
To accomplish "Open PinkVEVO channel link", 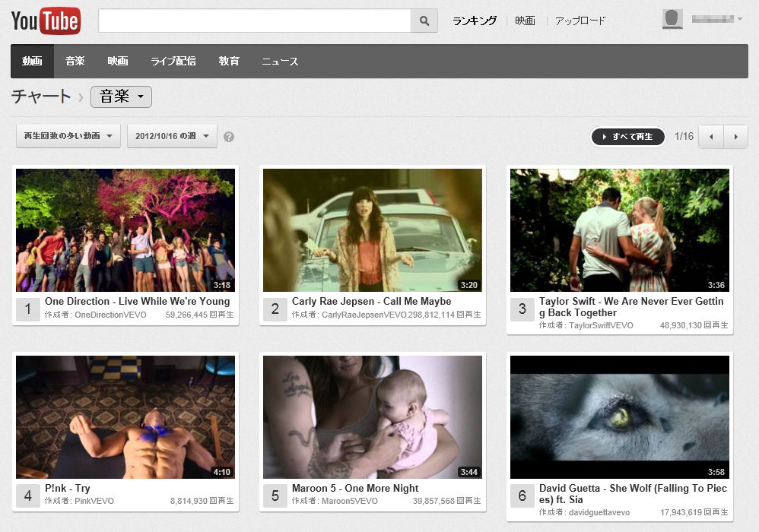I will click(x=94, y=501).
